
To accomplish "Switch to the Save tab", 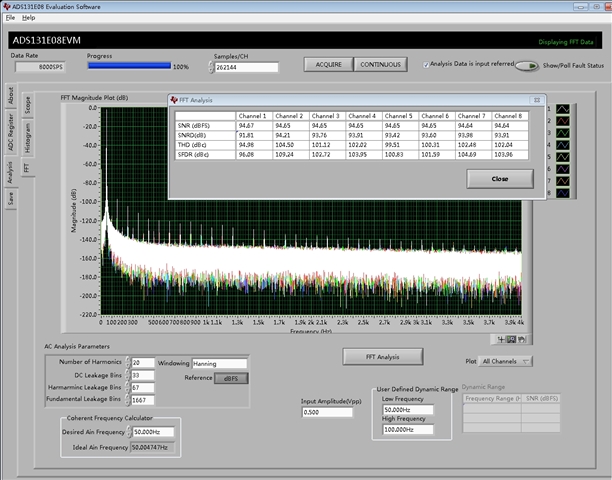I will click(11, 199).
